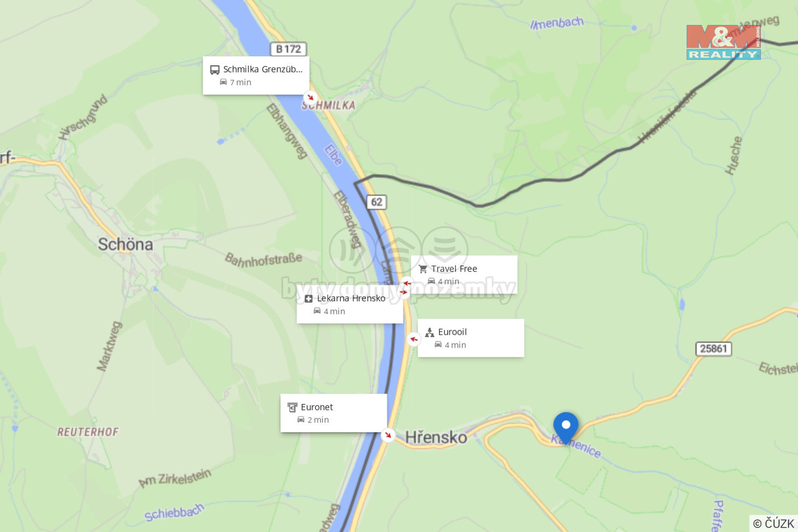Click the red arrow marker beside Eurooil

413,339
